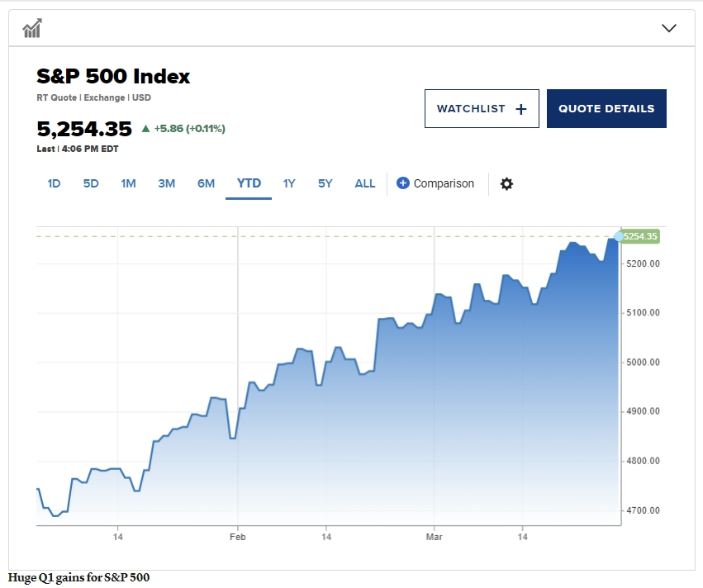This screenshot has height=588, width=703.
Task: View the 5Y chart range
Action: (x=325, y=183)
